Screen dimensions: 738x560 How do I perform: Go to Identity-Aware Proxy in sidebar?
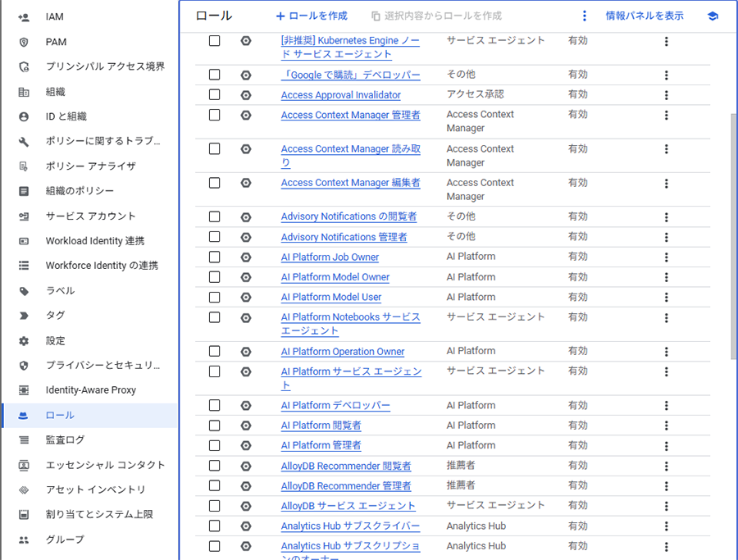coord(90,390)
